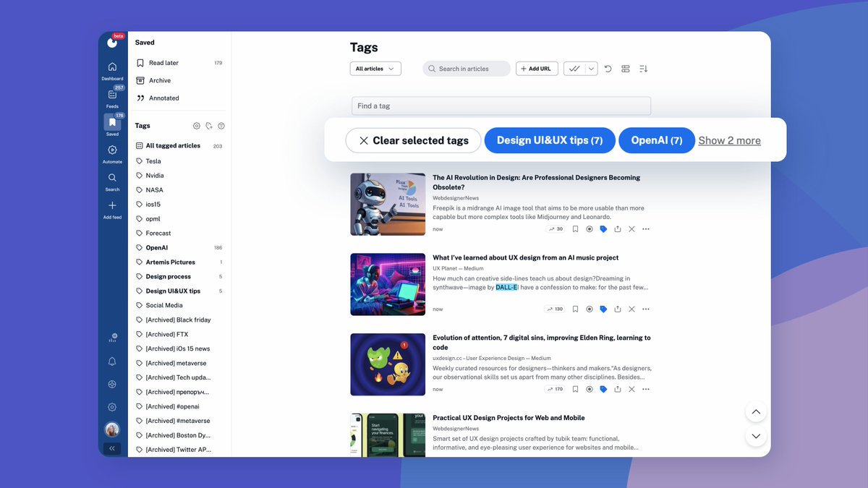
Task: Click the tags filter icon
Action: (x=221, y=126)
